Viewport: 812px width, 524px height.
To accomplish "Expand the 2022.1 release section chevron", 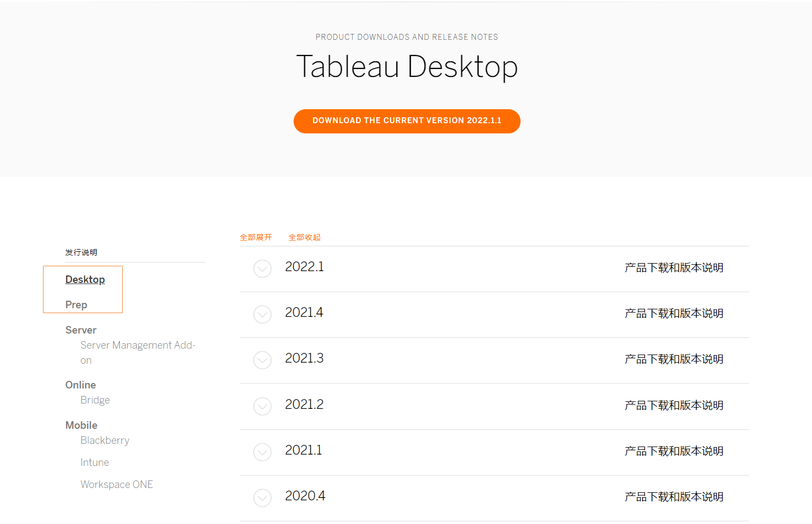I will click(x=262, y=268).
